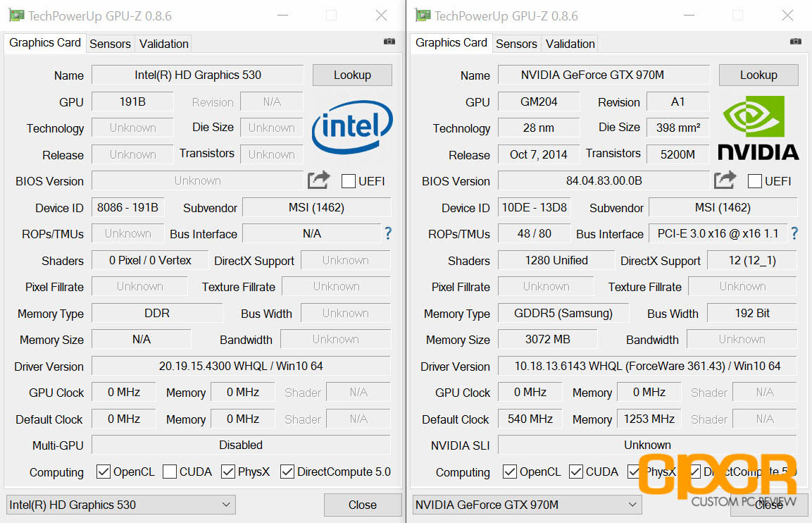
Task: Click DirectX Support value 12 (12_1)
Action: (x=752, y=260)
